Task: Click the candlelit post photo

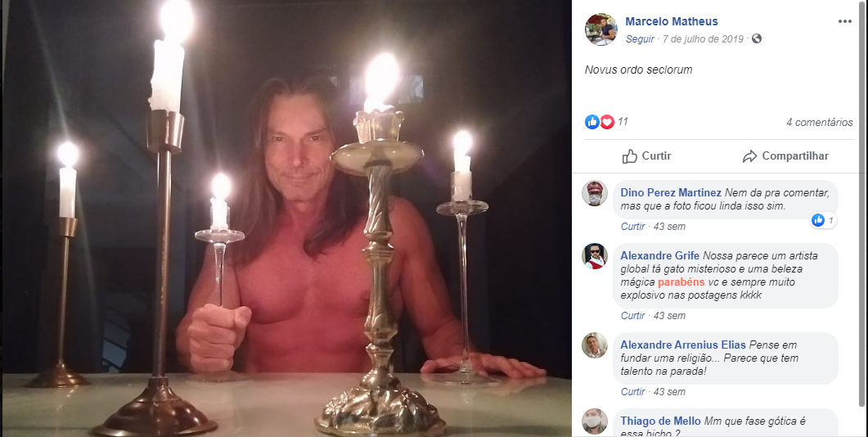Action: pos(286,218)
